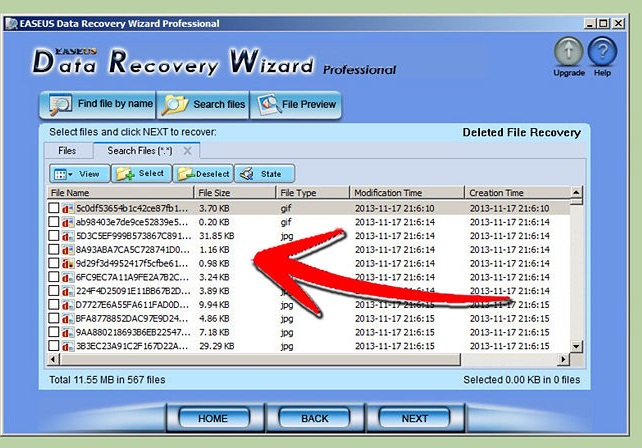This screenshot has width=642, height=448.
Task: Click the horizontal scrollbar thumb
Action: click(260, 360)
